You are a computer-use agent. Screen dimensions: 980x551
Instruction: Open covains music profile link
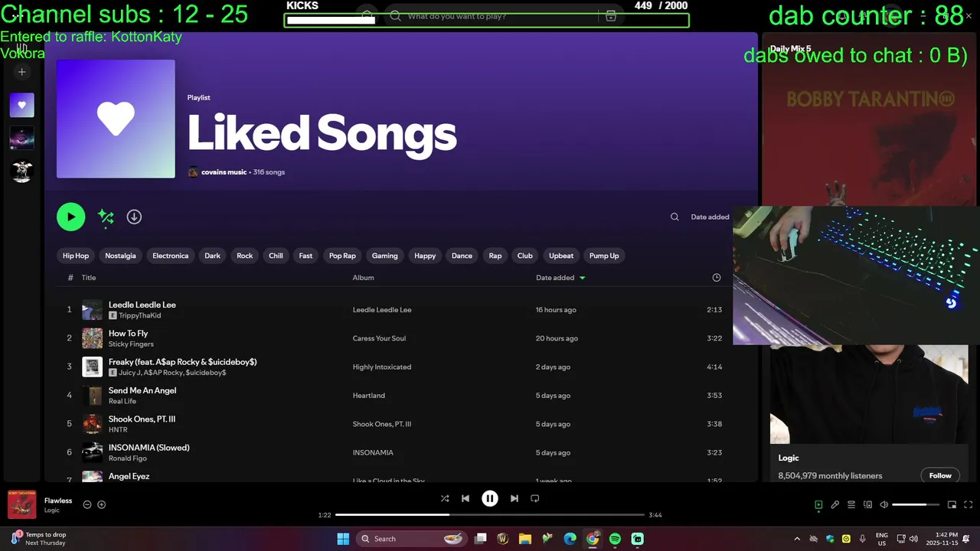click(x=224, y=172)
